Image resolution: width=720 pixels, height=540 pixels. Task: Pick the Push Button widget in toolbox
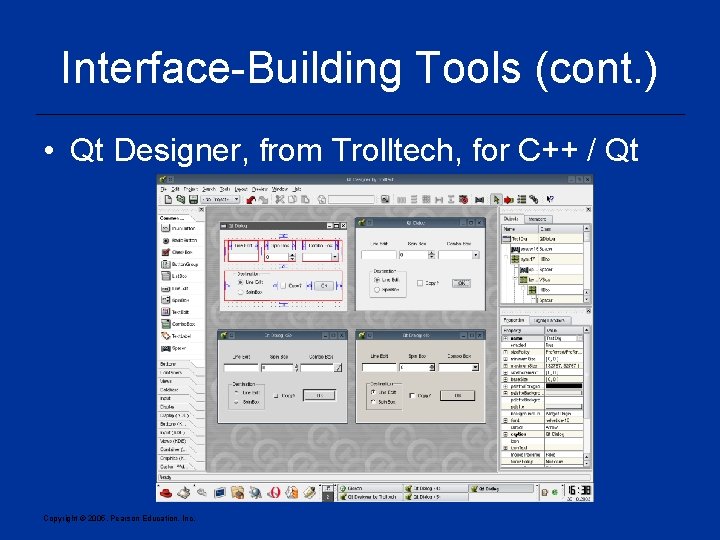pyautogui.click(x=178, y=228)
